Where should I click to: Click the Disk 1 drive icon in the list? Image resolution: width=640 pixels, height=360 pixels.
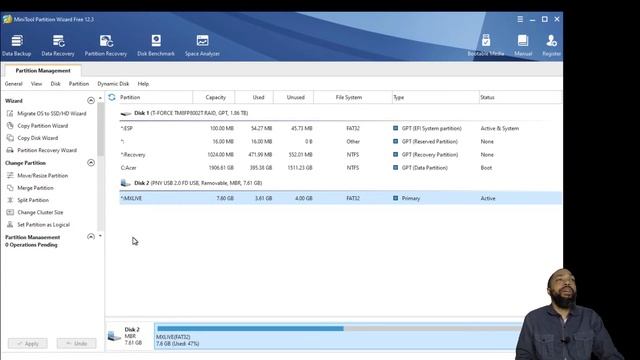[x=126, y=113]
